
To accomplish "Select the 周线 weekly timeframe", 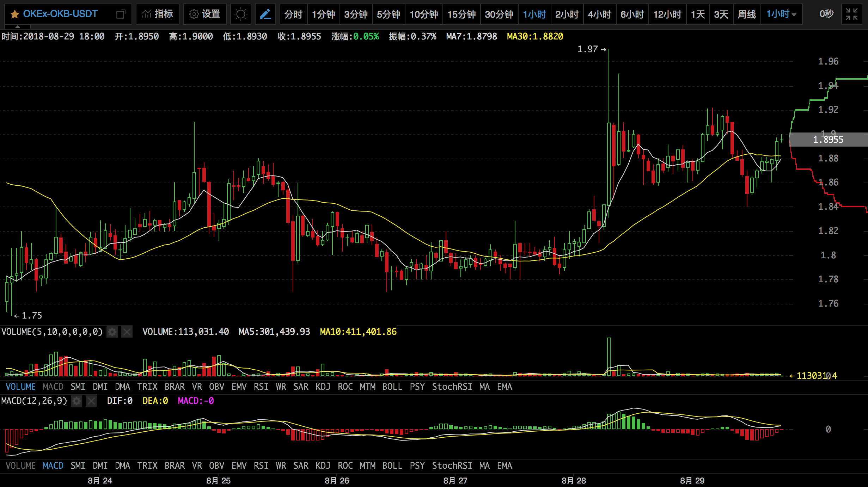I will click(747, 14).
